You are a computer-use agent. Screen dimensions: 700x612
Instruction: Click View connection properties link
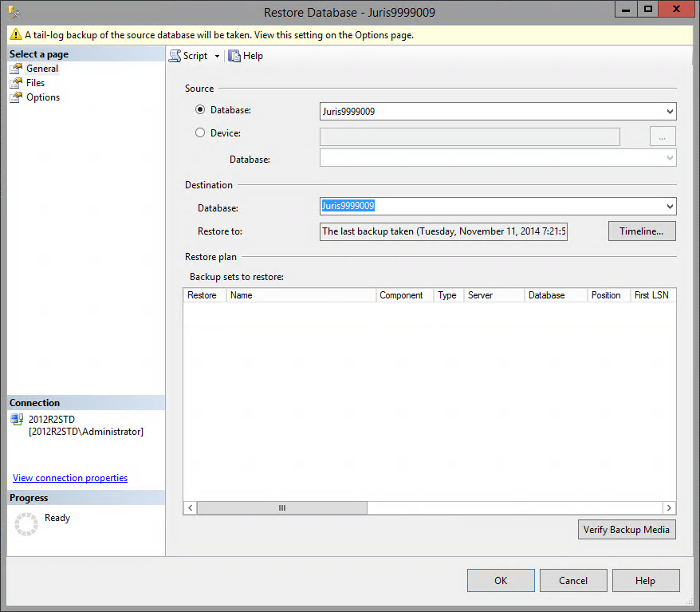[70, 478]
